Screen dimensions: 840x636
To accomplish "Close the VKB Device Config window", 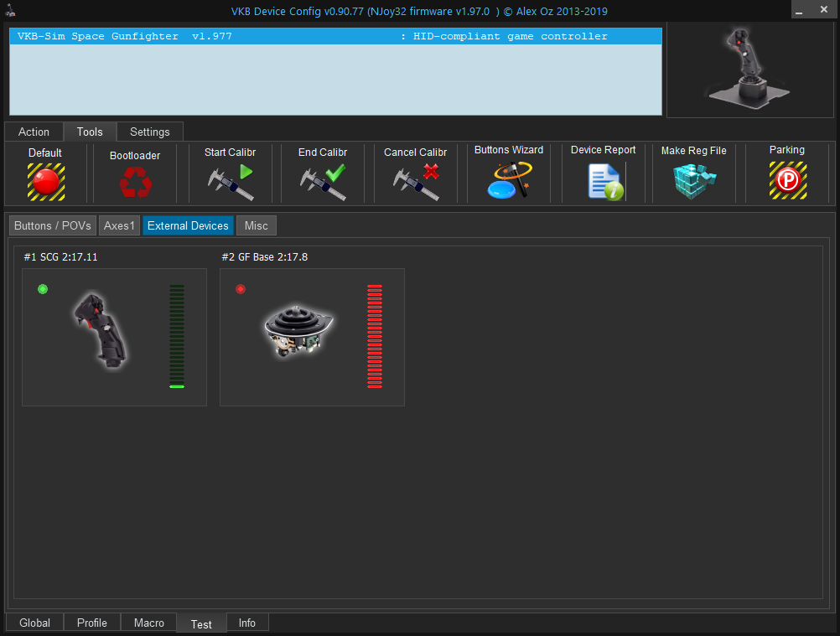I will pos(824,10).
